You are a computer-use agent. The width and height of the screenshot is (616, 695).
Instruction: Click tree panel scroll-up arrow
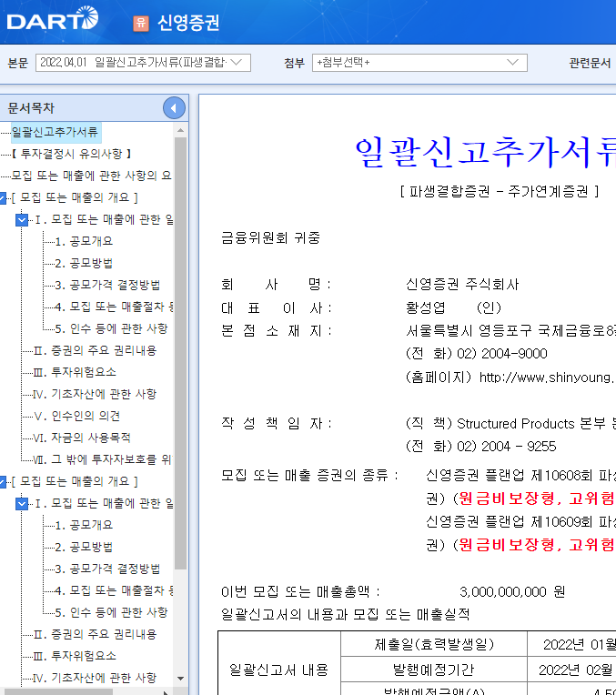point(180,130)
